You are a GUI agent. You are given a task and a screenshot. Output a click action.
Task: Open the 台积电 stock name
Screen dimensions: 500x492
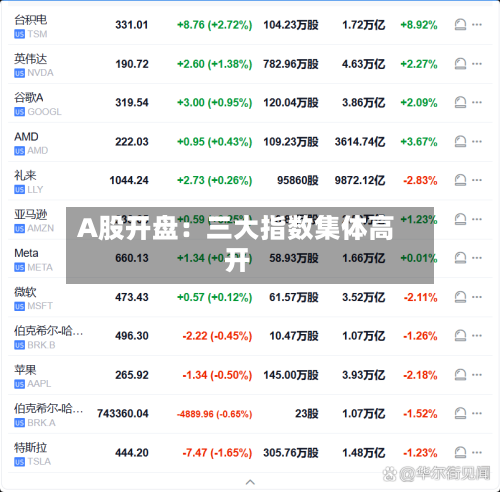(x=30, y=20)
